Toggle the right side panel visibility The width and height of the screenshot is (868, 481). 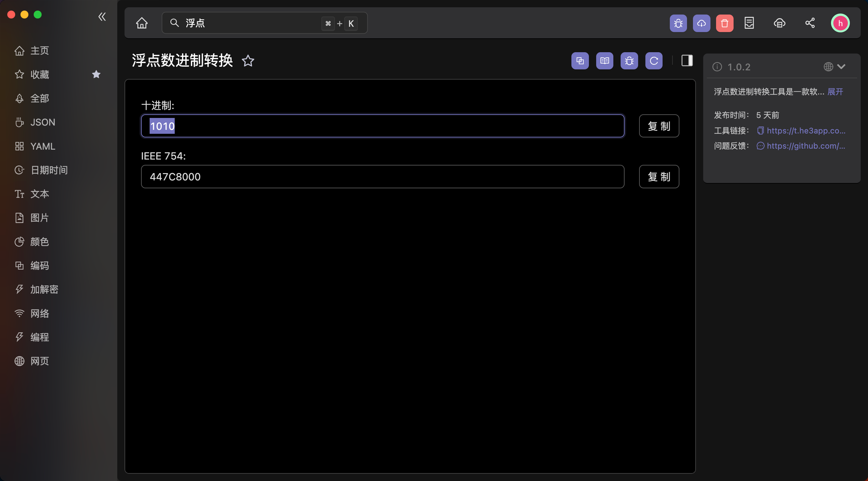pyautogui.click(x=687, y=61)
